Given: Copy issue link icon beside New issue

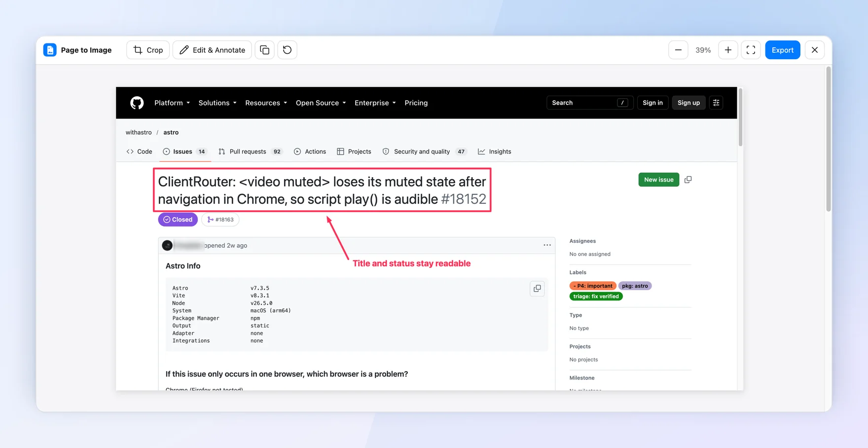Looking at the screenshot, I should (x=688, y=180).
